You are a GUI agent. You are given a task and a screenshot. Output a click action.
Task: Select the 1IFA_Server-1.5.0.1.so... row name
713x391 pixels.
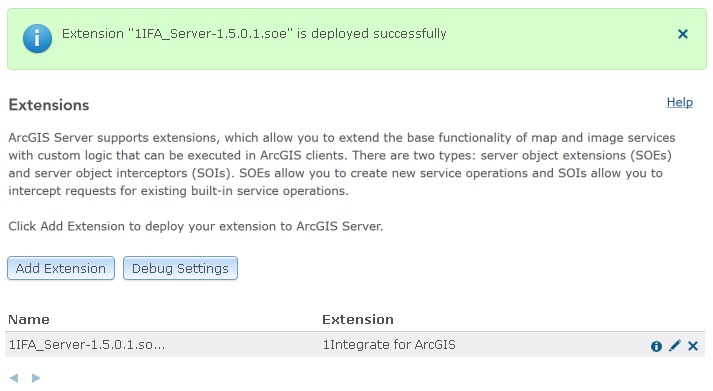(x=87, y=345)
